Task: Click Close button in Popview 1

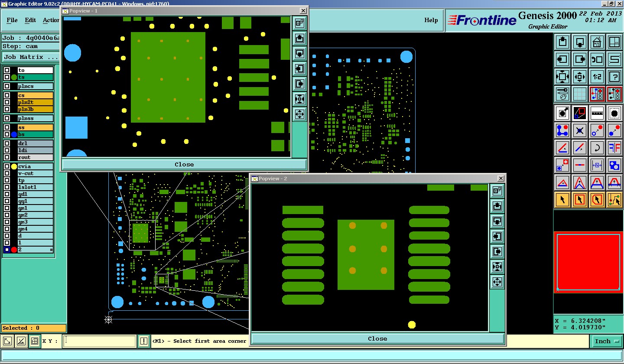Action: pos(184,164)
